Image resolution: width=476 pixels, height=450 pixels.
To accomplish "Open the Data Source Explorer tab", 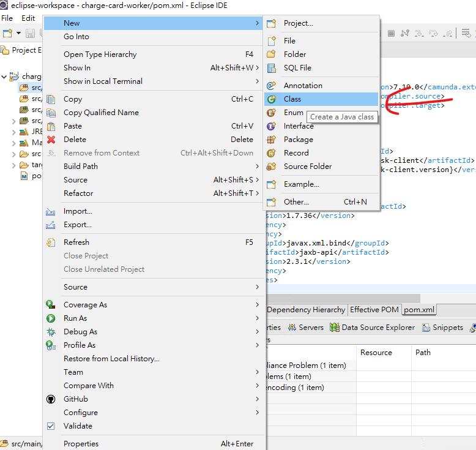I will pos(372,328).
